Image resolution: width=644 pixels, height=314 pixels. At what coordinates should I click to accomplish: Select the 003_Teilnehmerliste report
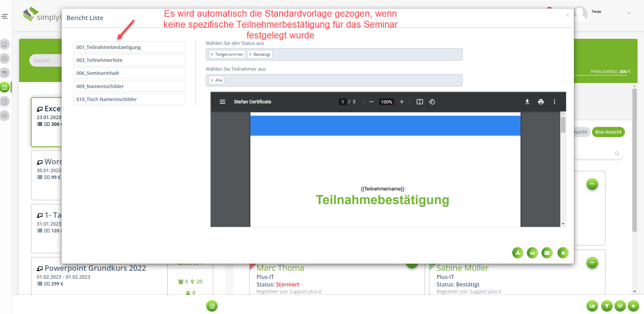click(x=129, y=60)
